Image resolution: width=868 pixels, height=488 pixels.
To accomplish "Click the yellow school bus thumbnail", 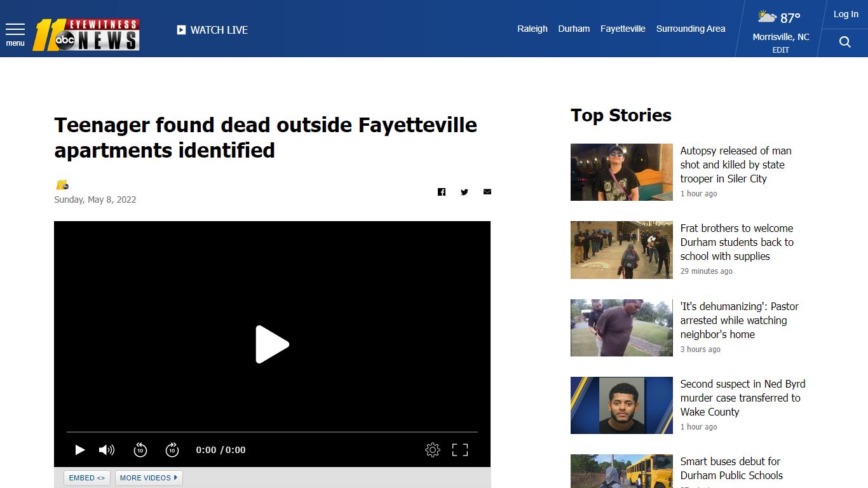I will [621, 471].
